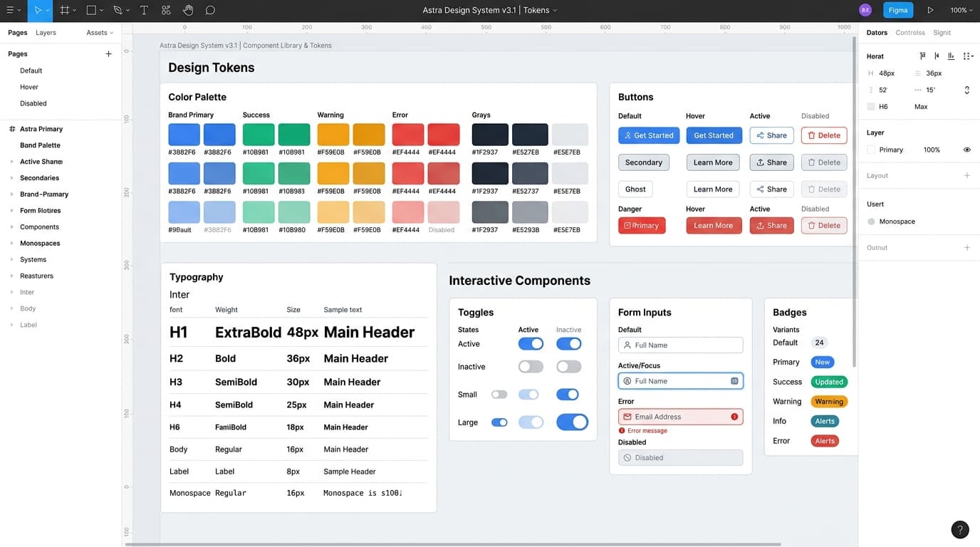This screenshot has height=547, width=980.
Task: Open the Resources components tool
Action: pos(166,10)
